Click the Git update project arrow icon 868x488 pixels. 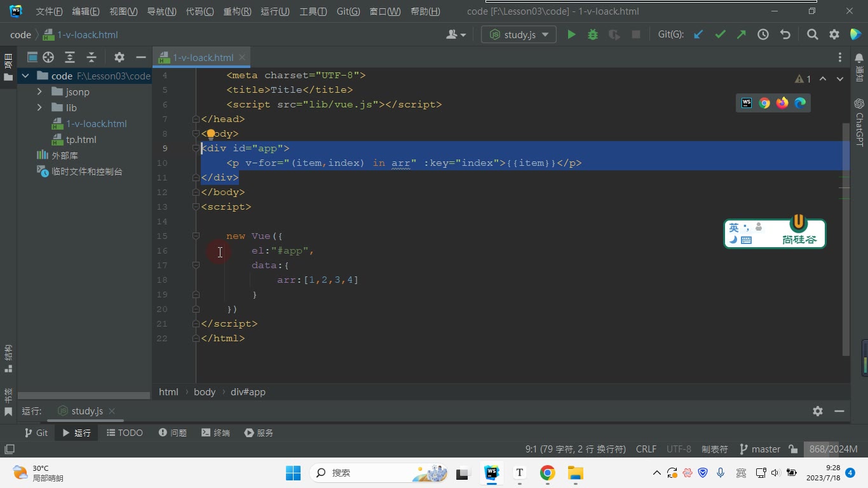pos(698,35)
